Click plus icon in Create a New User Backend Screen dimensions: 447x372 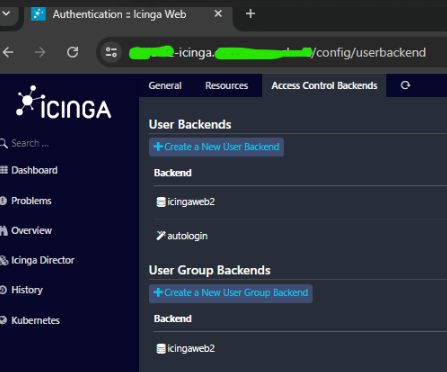coord(158,147)
